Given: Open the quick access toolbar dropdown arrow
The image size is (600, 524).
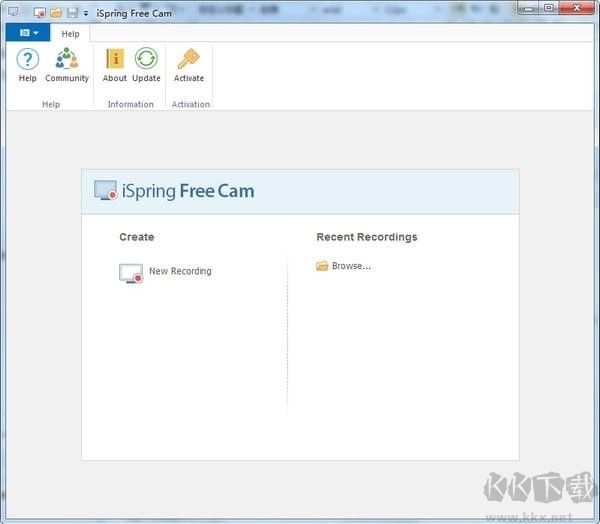Looking at the screenshot, I should pos(86,13).
